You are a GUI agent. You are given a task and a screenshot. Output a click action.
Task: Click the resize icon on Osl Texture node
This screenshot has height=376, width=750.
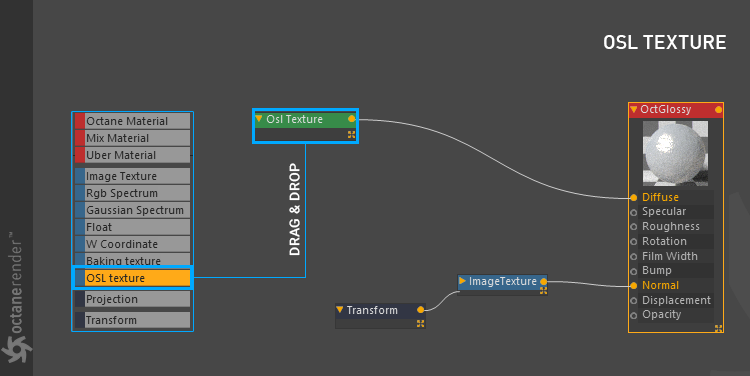coord(352,135)
